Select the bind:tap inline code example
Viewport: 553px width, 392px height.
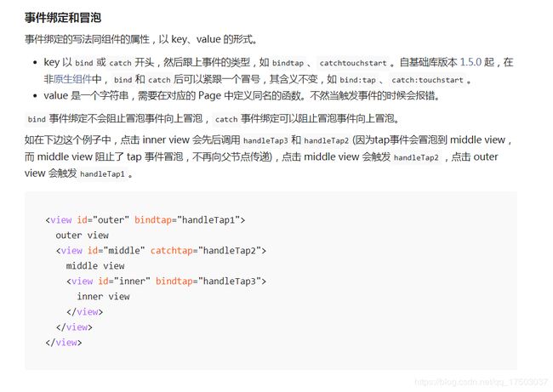click(357, 80)
